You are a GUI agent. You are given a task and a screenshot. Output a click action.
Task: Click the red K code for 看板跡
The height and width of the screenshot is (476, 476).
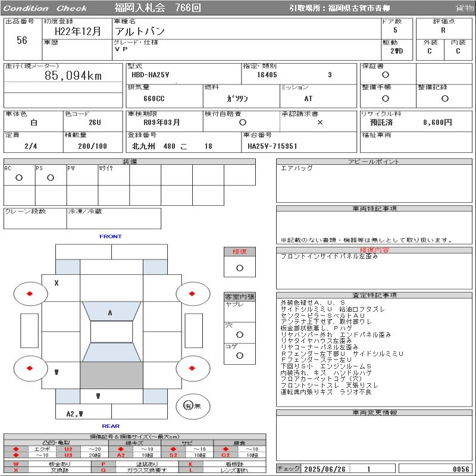190,464
